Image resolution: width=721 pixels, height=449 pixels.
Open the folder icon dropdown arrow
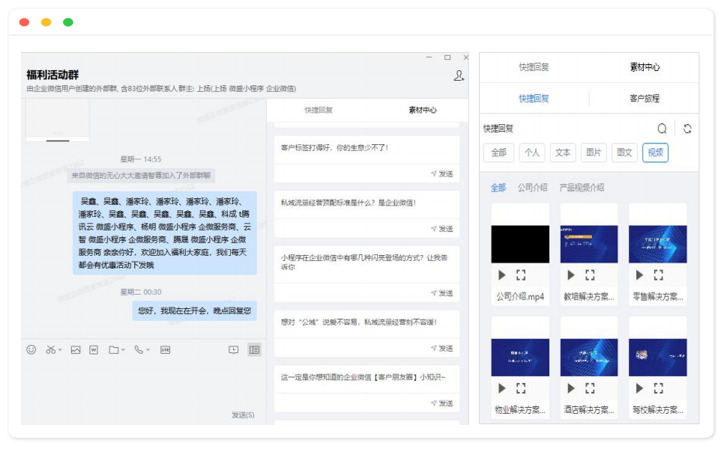coord(125,351)
